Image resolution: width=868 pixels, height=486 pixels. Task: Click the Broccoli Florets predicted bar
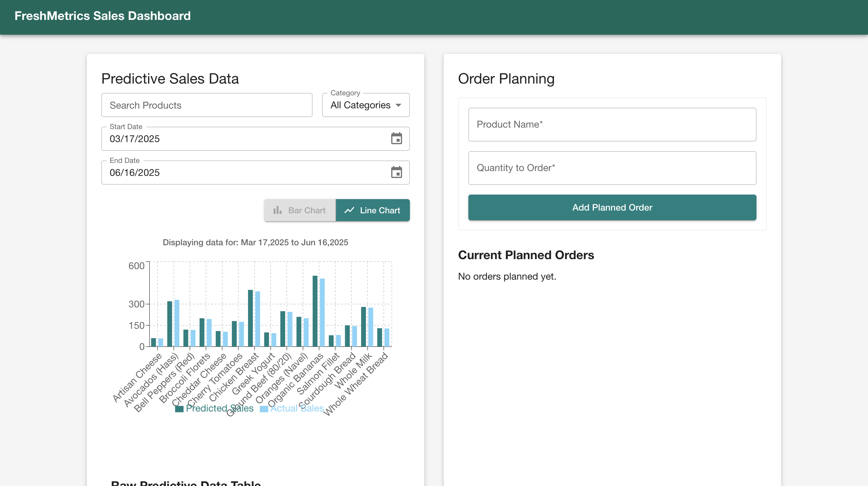pos(202,332)
